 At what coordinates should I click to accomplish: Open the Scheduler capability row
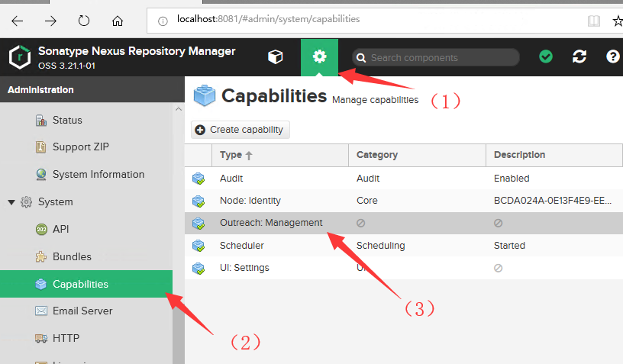point(404,246)
